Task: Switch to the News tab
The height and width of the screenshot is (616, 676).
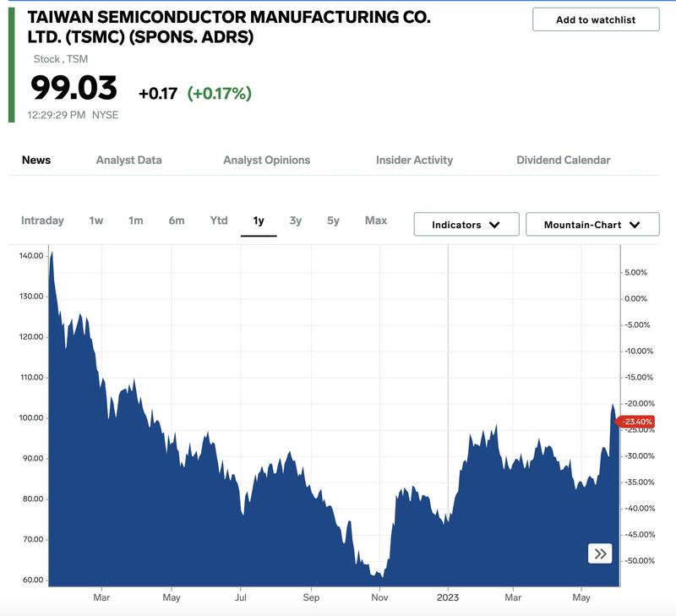Action: pyautogui.click(x=36, y=160)
